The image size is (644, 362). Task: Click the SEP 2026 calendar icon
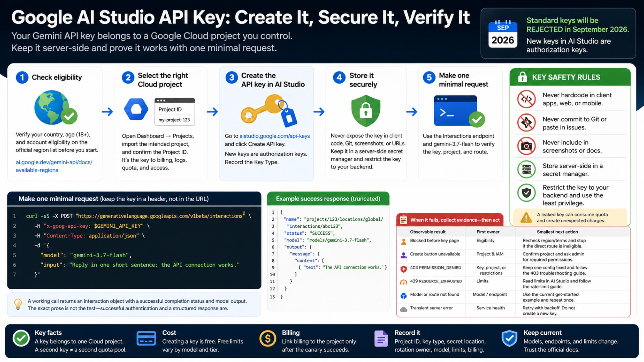pos(503,34)
